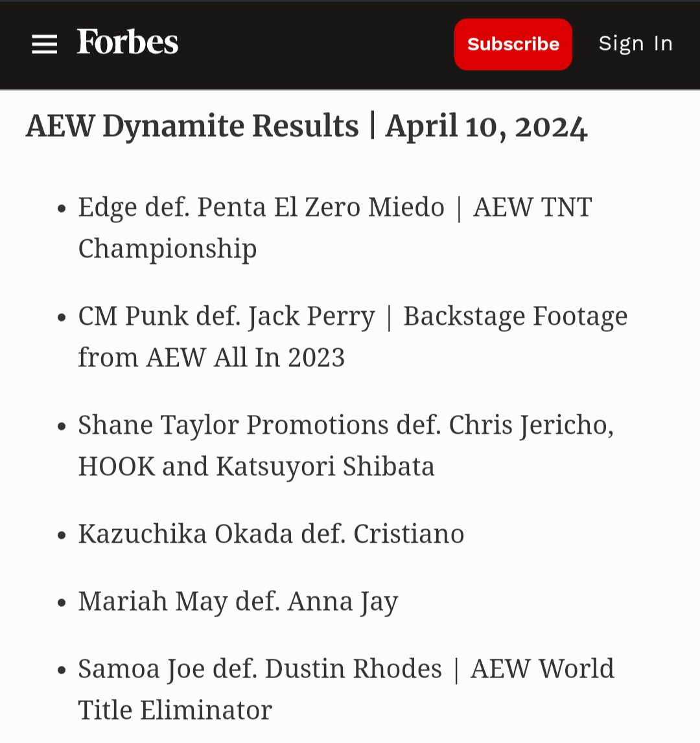
Task: Click the HOOK and Katsuyori Shibata line
Action: 256,467
